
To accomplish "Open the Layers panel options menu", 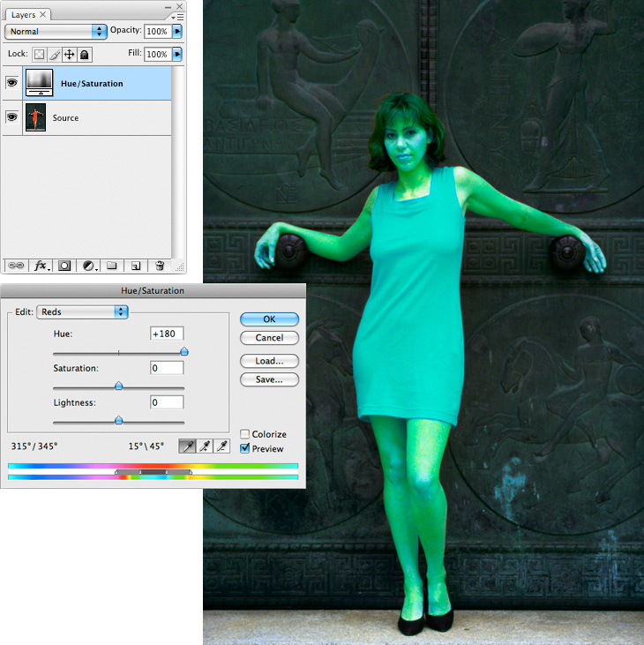I will (x=178, y=16).
